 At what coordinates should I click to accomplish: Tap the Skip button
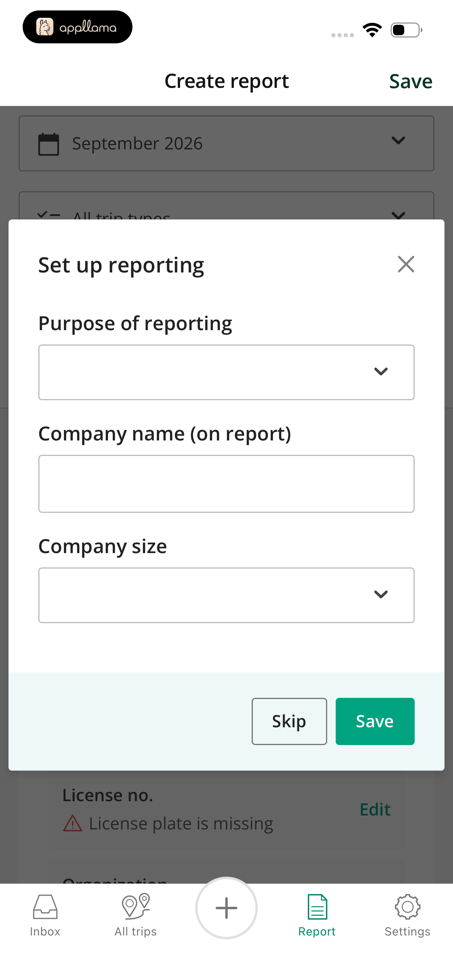pos(289,721)
